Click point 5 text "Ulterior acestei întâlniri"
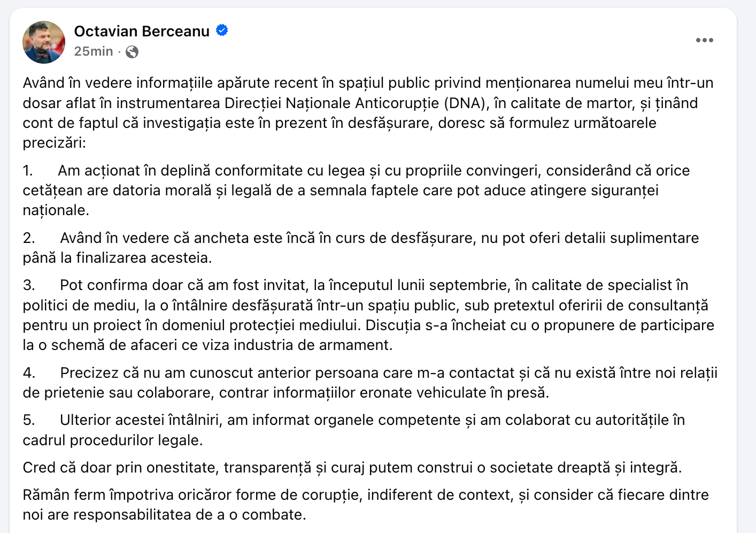This screenshot has height=533, width=756. pyautogui.click(x=140, y=420)
